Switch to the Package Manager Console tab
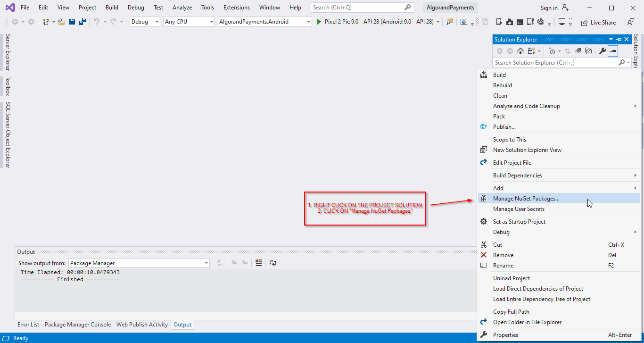 78,325
